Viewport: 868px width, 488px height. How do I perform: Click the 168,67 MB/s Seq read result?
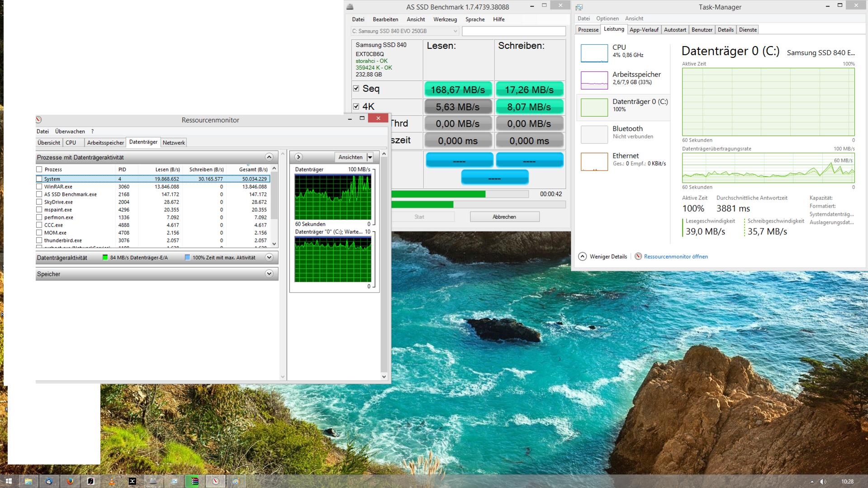458,90
